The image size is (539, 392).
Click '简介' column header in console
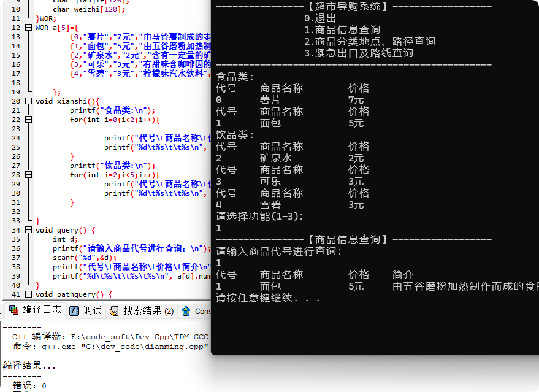(403, 274)
